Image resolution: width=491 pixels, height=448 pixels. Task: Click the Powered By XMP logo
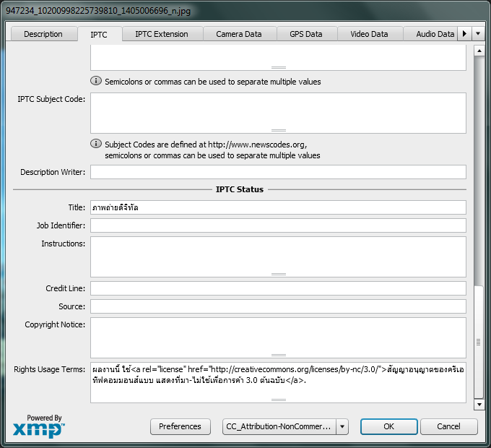39,426
